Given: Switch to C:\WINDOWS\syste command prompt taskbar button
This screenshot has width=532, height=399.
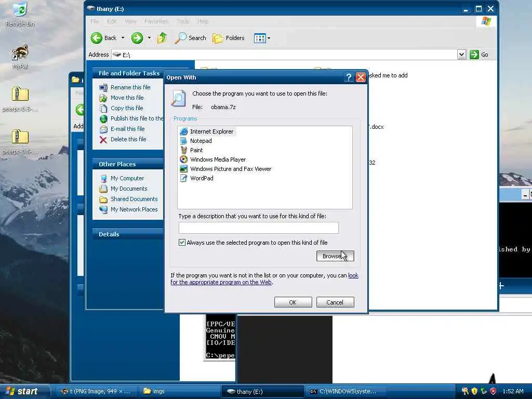Looking at the screenshot, I should click(x=345, y=391).
